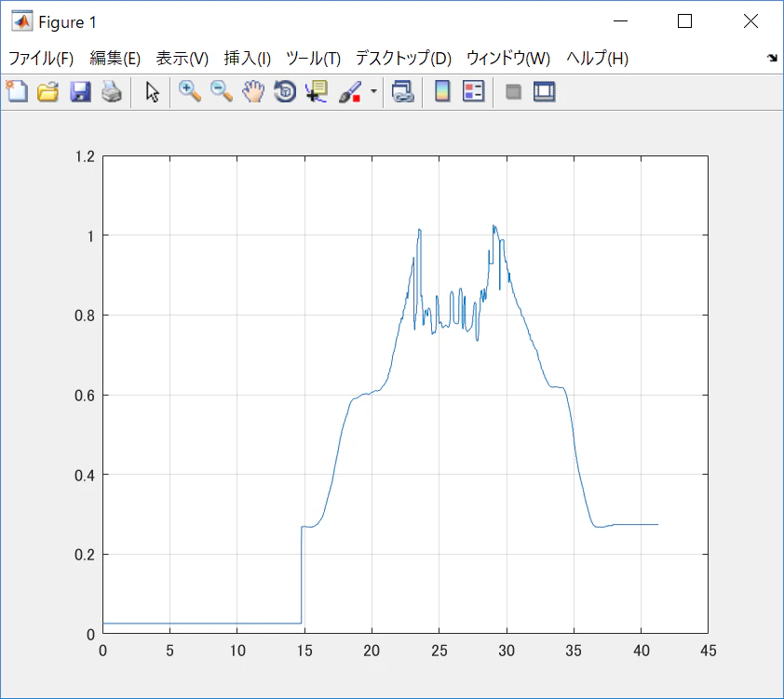Open the 挿入(I) menu
This screenshot has height=699, width=784.
(248, 59)
